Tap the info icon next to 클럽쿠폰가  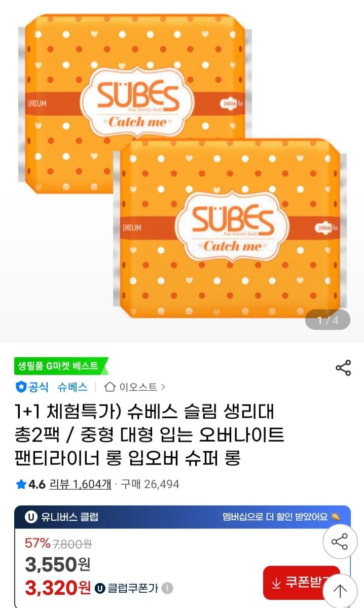tap(167, 588)
